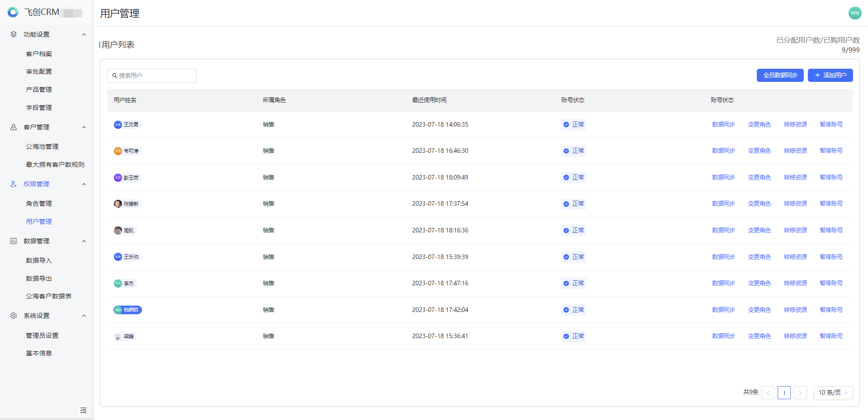Click 韦可涛's orange avatar icon
868x420 pixels.
click(118, 151)
